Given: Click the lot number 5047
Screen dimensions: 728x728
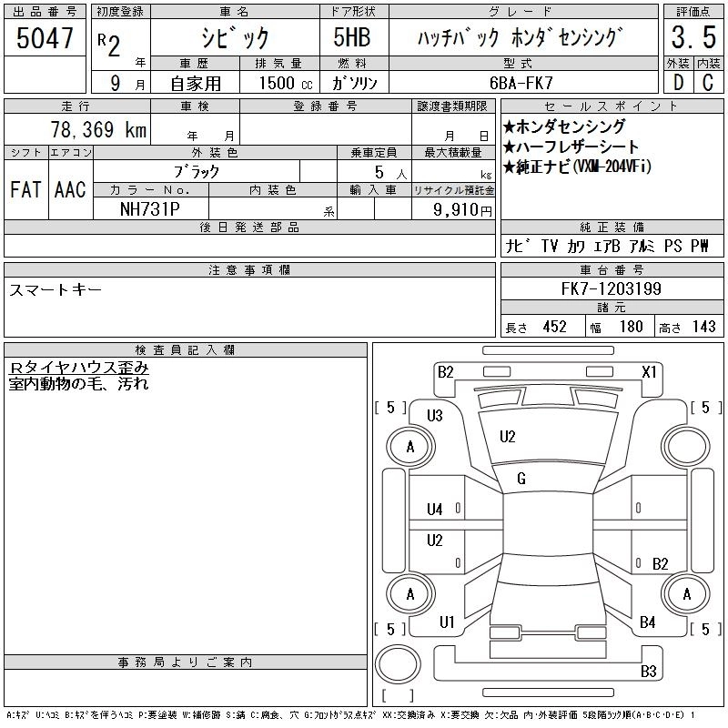Looking at the screenshot, I should pyautogui.click(x=45, y=37).
